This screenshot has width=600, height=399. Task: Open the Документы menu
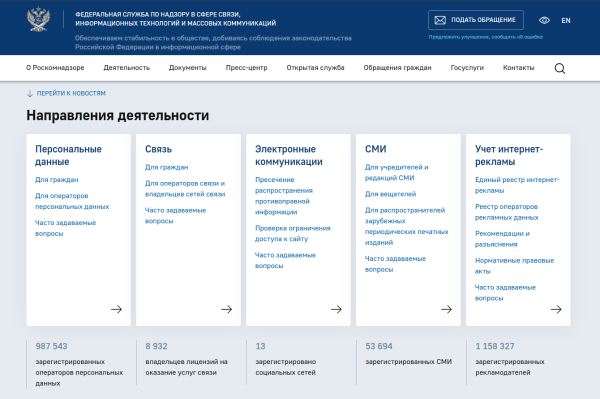click(188, 68)
